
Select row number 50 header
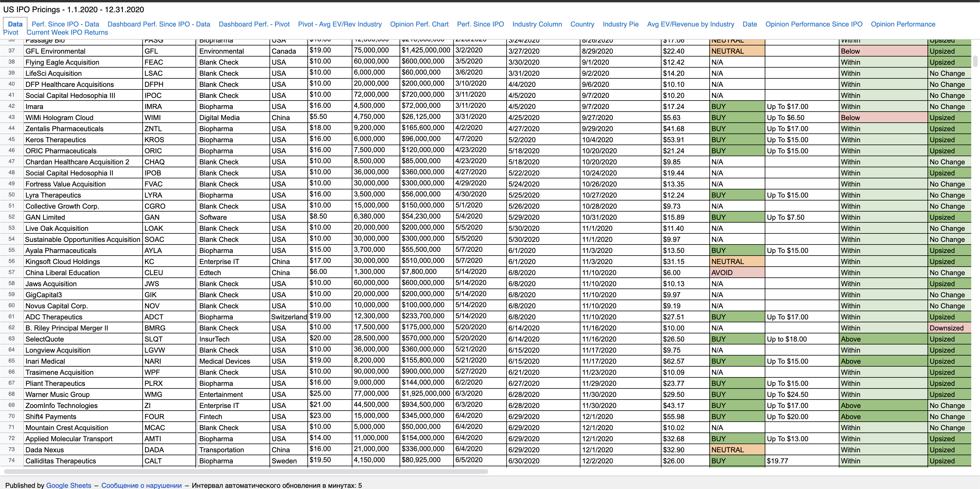click(x=11, y=195)
